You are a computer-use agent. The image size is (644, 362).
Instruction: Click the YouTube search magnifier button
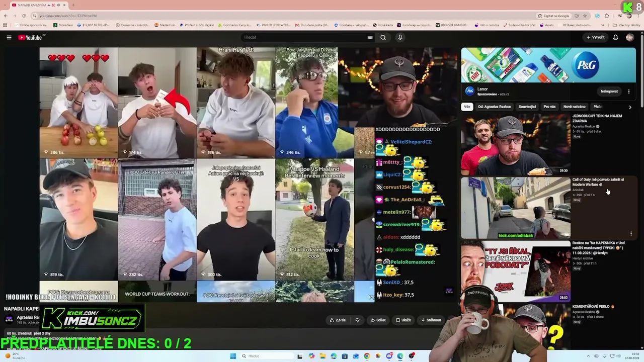click(383, 38)
